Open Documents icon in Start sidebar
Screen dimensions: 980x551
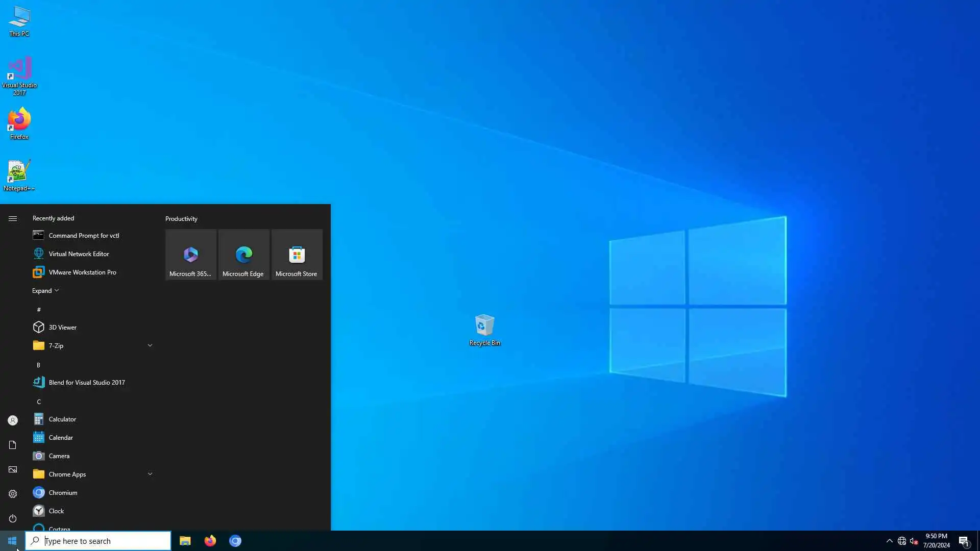pos(13,445)
